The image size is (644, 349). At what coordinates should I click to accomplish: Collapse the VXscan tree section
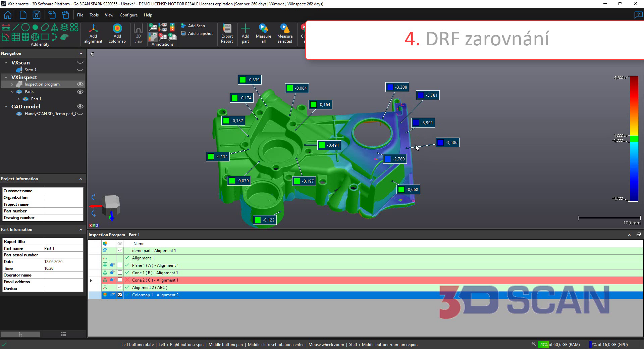6,63
